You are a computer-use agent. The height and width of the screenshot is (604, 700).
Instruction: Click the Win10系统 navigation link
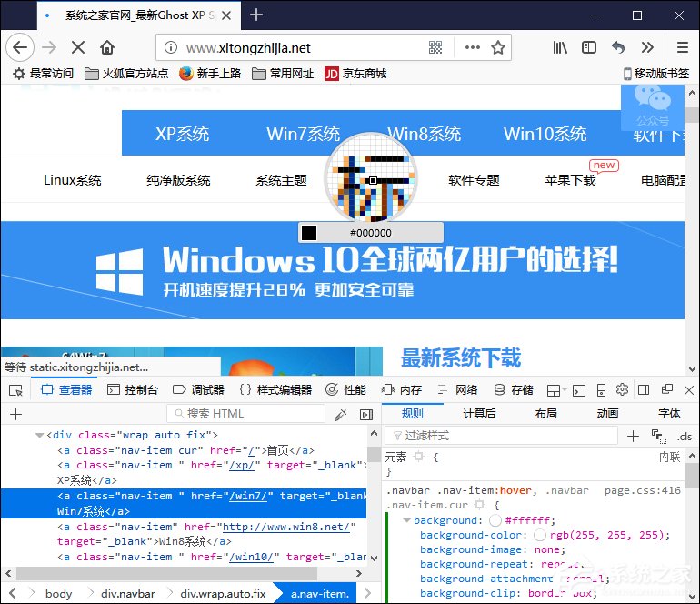coord(545,134)
